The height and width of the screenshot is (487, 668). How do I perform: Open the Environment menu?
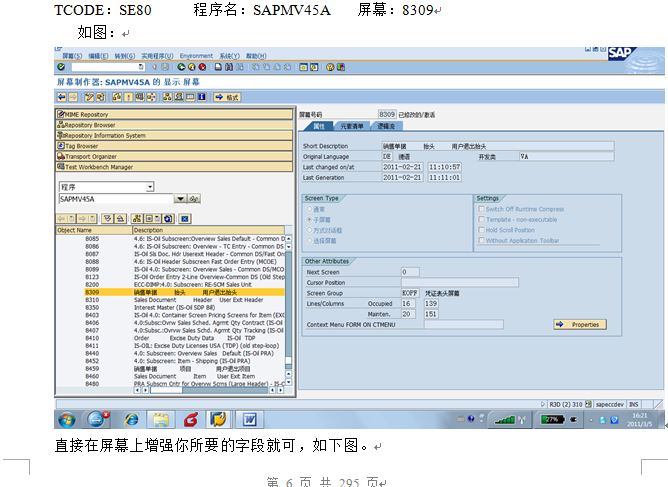point(196,56)
